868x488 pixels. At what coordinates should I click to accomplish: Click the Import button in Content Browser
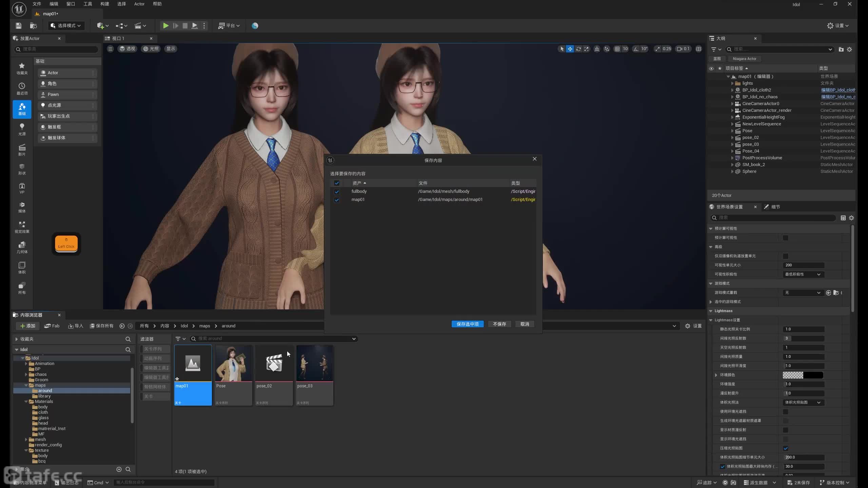(76, 326)
